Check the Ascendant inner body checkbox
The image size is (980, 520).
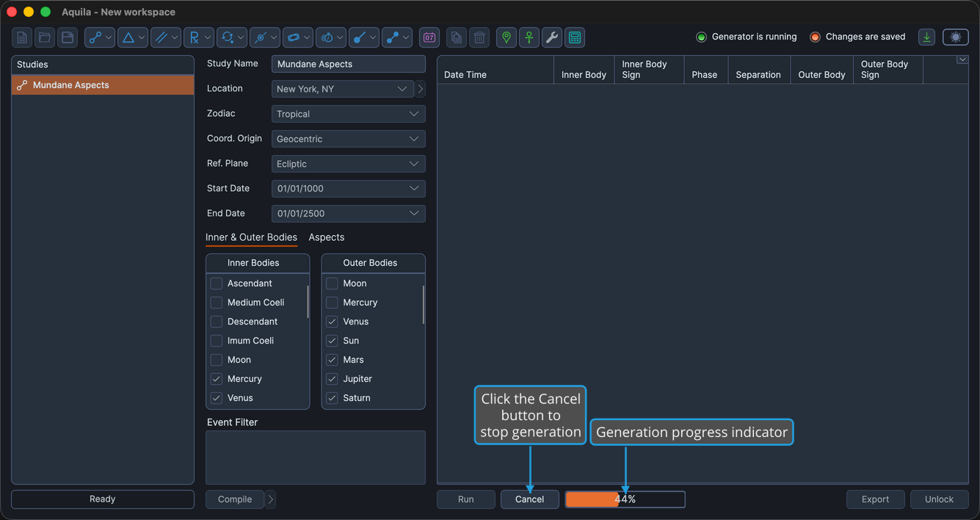coord(217,284)
